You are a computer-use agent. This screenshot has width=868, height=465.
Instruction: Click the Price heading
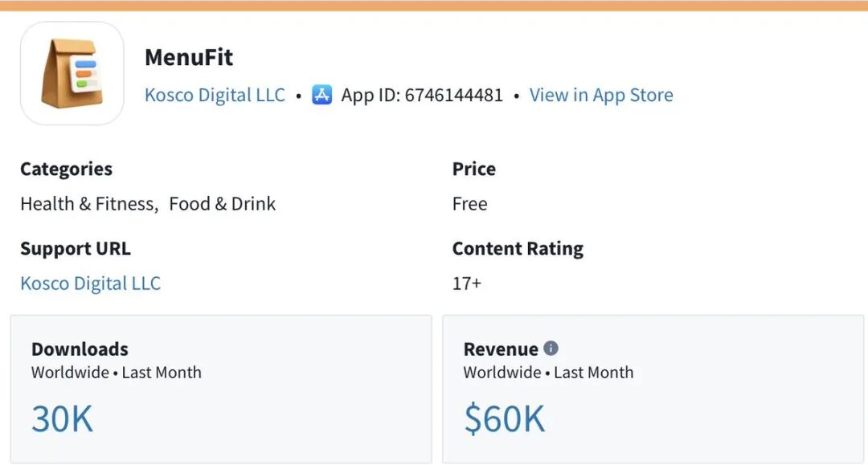point(474,169)
